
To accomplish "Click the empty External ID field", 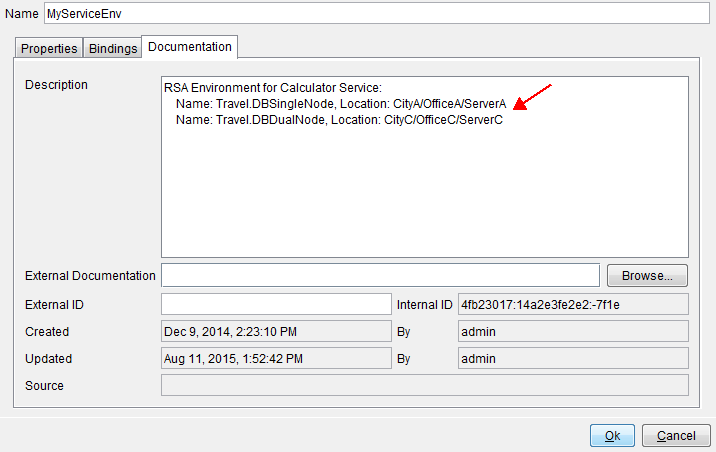I will (275, 303).
